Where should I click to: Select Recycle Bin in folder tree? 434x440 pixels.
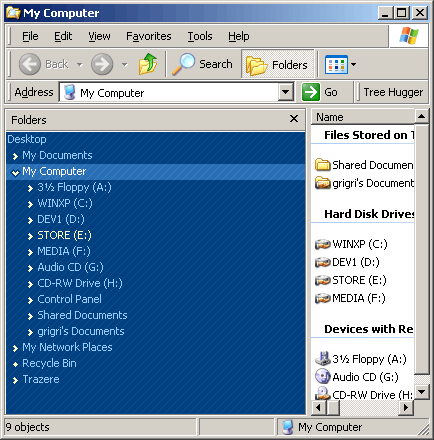click(x=49, y=363)
